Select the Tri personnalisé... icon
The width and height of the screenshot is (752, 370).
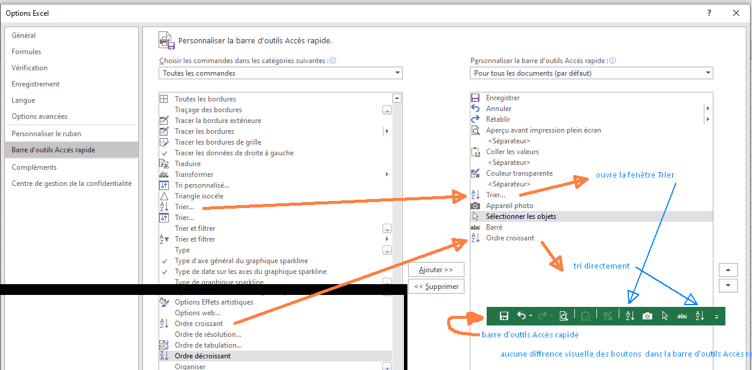164,185
